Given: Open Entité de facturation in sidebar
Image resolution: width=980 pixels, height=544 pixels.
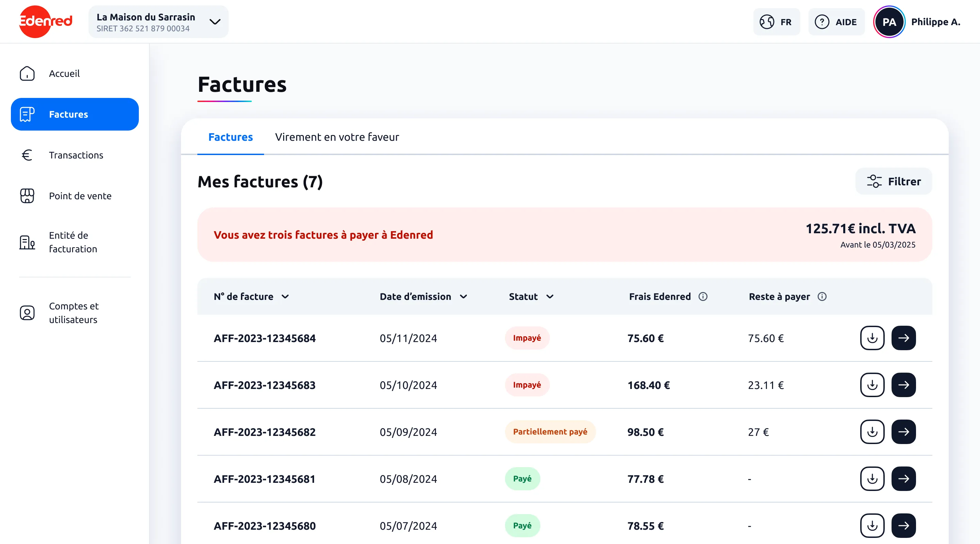Looking at the screenshot, I should coord(75,242).
